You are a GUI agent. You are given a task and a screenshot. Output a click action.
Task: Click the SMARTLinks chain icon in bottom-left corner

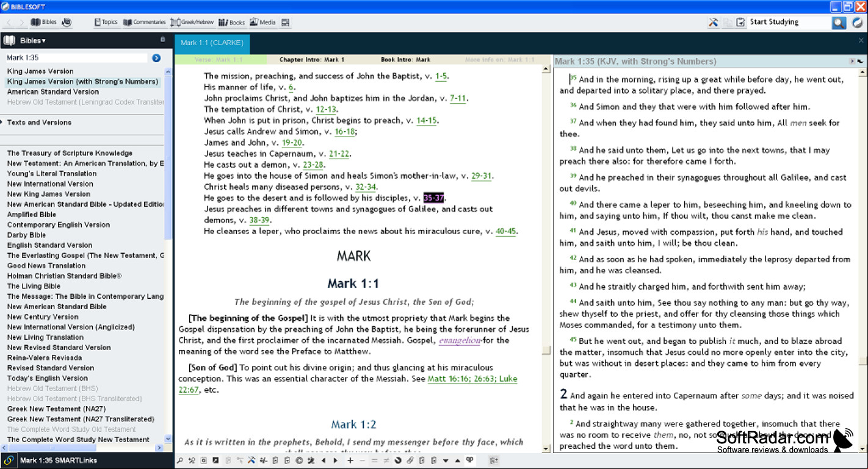(9, 460)
